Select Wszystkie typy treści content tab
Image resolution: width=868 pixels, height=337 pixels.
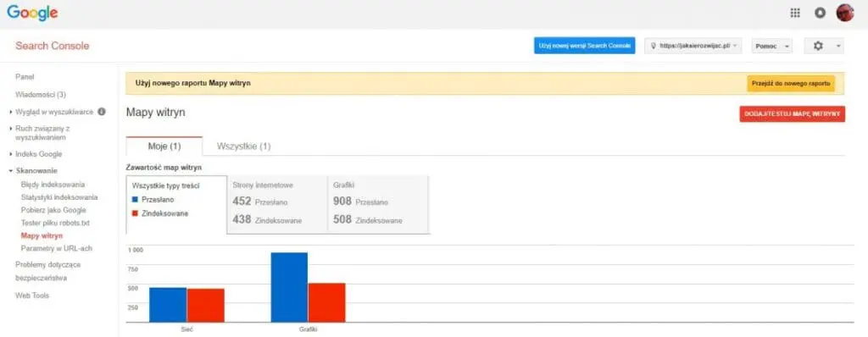[x=176, y=205]
